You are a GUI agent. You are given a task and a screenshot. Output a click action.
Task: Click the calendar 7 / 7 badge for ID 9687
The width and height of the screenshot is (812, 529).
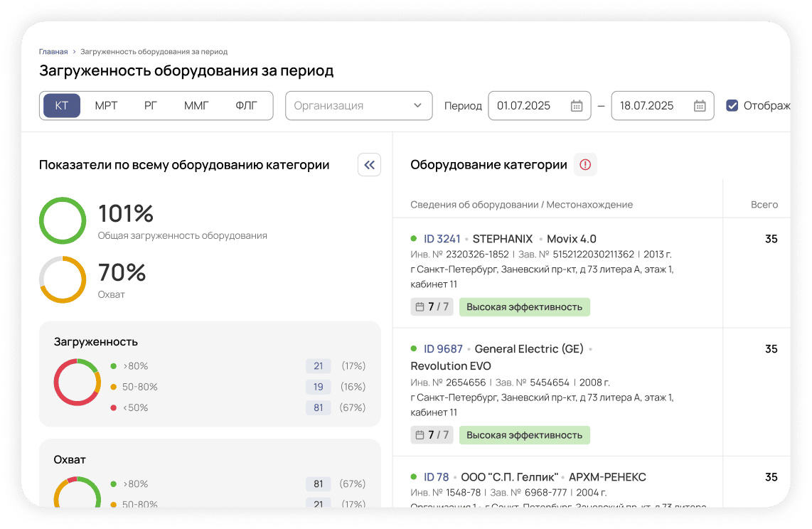click(x=432, y=435)
